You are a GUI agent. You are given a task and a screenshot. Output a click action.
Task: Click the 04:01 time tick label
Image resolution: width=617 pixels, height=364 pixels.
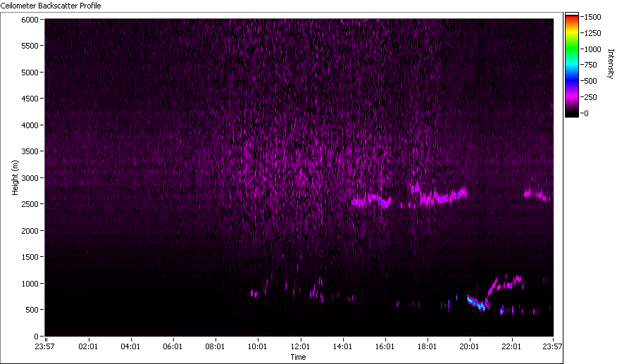(x=130, y=346)
